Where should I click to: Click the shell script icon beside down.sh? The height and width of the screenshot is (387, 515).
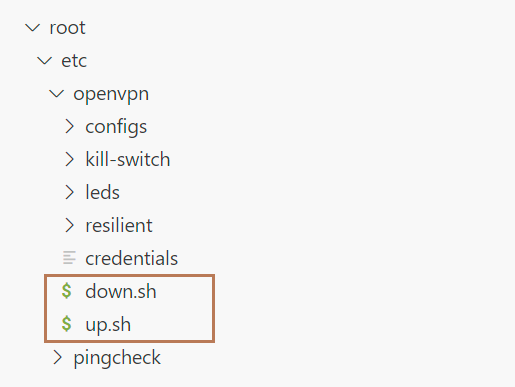tap(67, 291)
